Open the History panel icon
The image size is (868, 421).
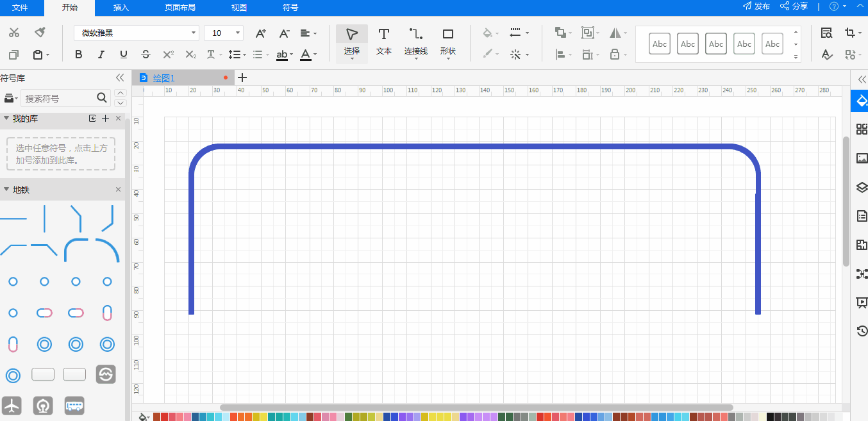click(x=862, y=331)
